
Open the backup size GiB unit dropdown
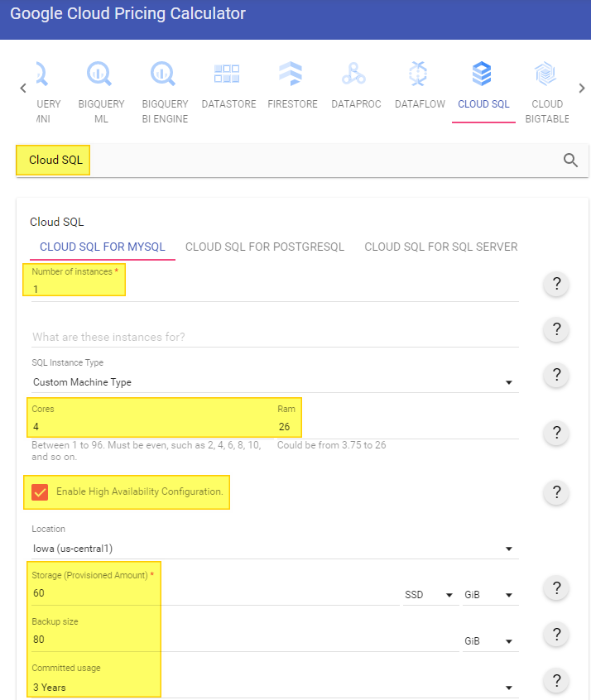491,641
